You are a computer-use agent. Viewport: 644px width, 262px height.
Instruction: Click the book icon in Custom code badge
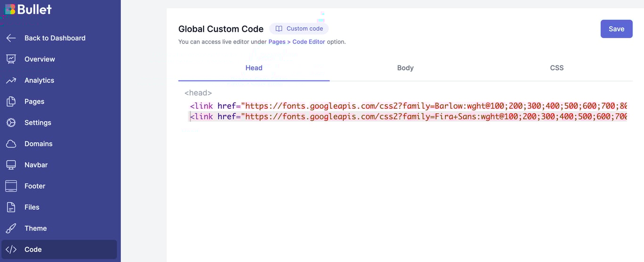[x=279, y=29]
